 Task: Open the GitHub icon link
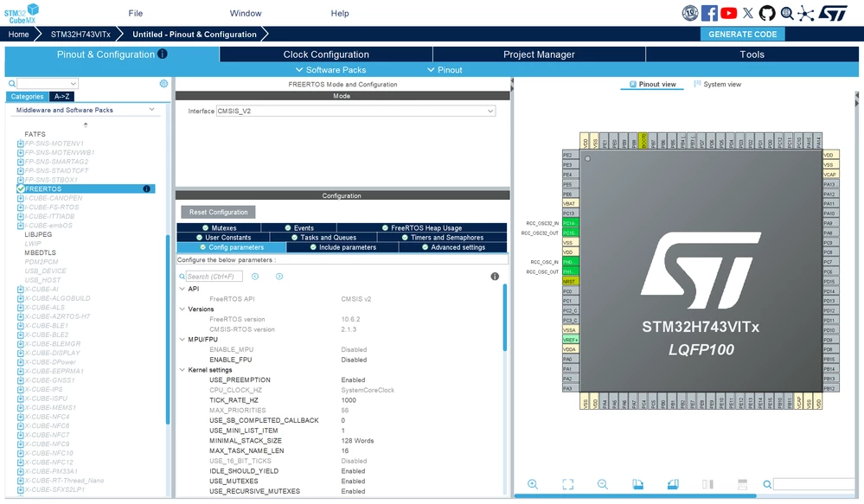click(x=767, y=13)
